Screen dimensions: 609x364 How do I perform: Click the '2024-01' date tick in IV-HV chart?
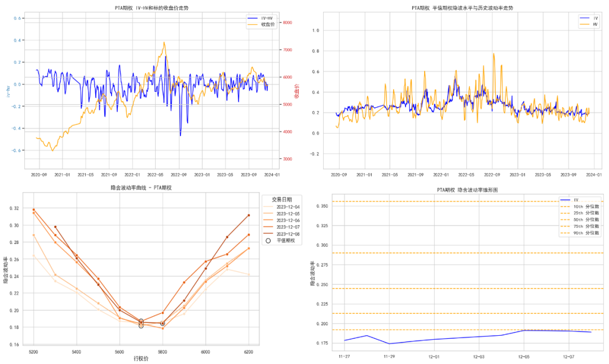[x=272, y=175]
